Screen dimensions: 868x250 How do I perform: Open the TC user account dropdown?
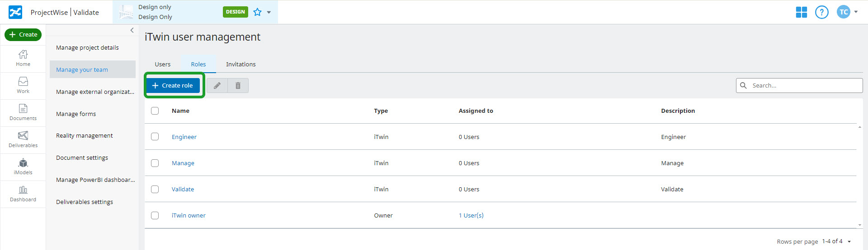[847, 12]
